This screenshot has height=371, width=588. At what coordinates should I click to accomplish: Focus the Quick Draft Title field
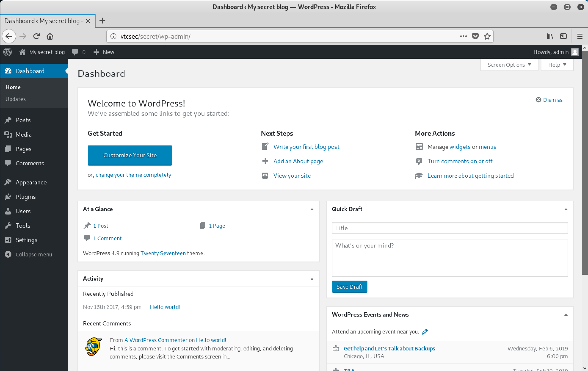pyautogui.click(x=450, y=228)
